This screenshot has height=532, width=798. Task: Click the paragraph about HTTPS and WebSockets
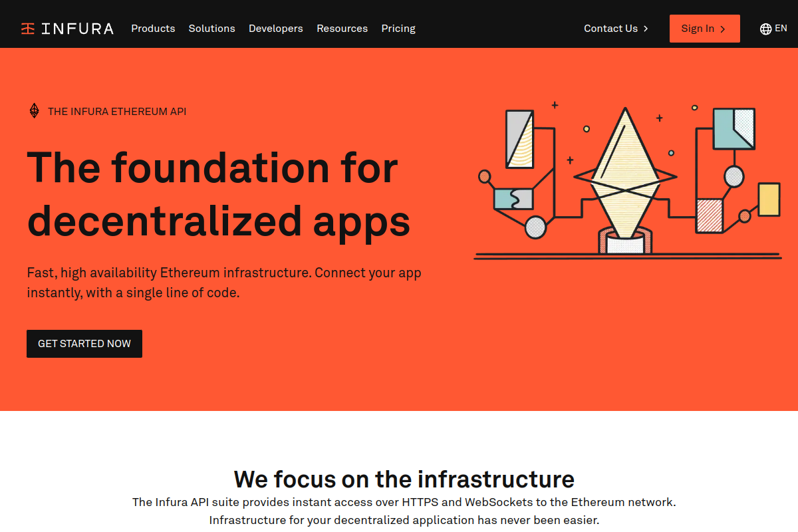[x=404, y=511]
